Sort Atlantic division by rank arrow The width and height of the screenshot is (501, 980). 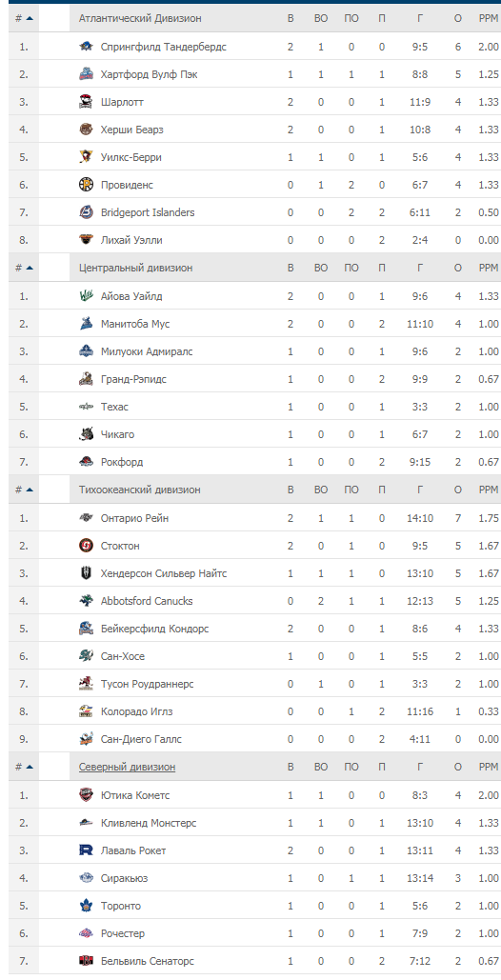tap(30, 19)
